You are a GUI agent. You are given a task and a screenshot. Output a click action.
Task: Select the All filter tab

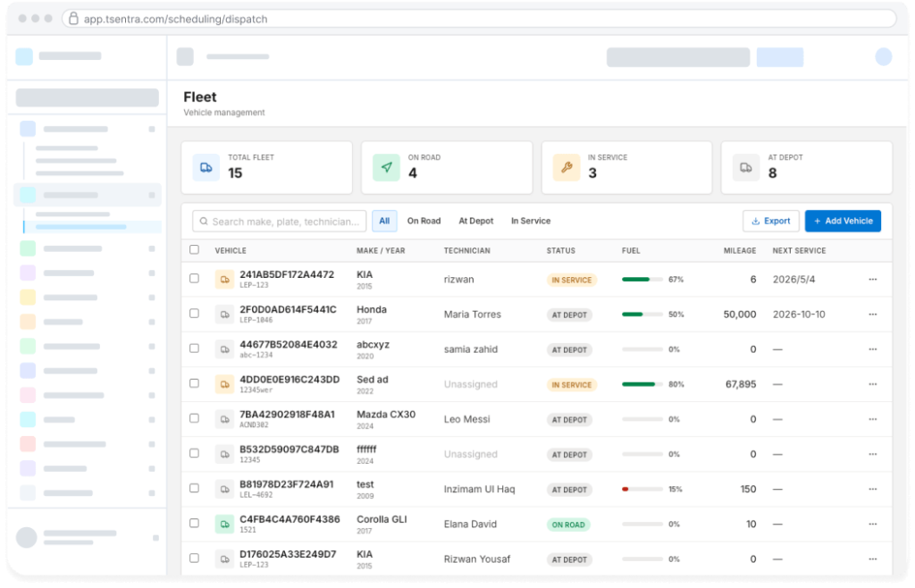(384, 221)
